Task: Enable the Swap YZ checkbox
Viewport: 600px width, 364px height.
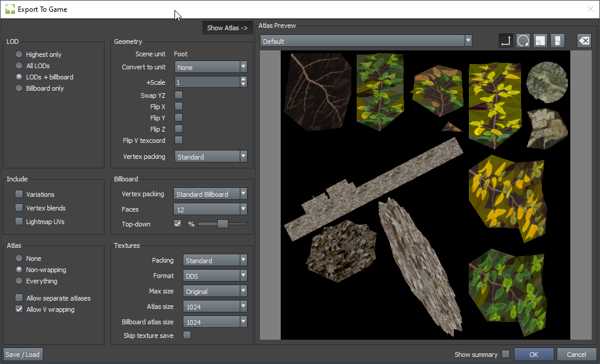Action: click(179, 95)
